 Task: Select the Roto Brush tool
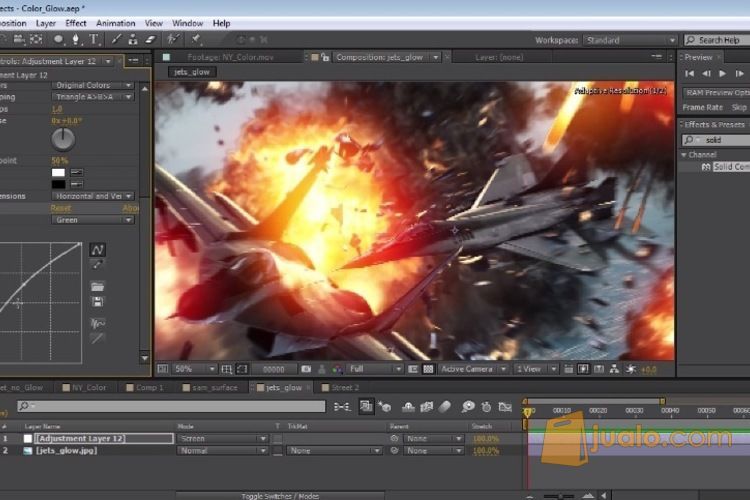click(173, 40)
